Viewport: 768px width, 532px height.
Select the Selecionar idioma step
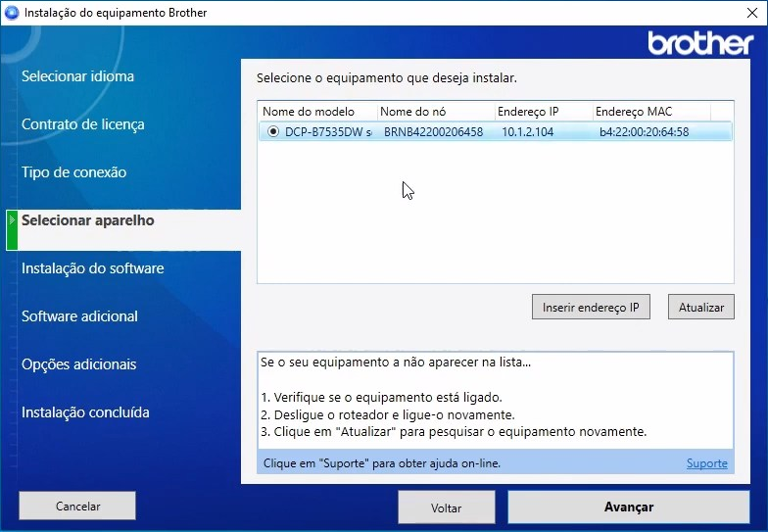click(x=77, y=76)
